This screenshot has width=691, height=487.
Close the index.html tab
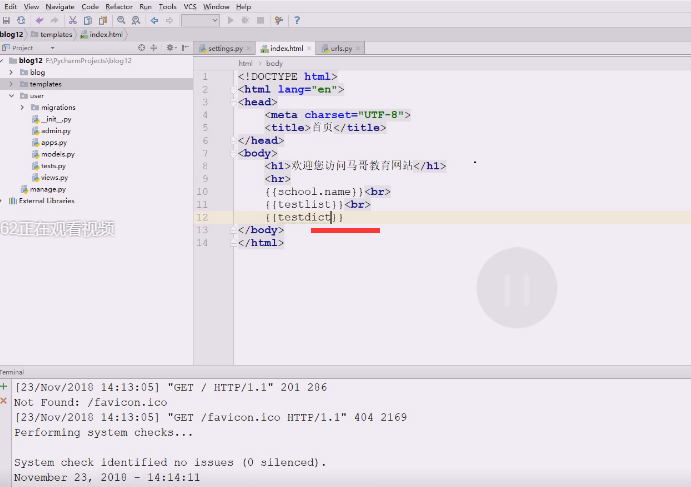[309, 48]
